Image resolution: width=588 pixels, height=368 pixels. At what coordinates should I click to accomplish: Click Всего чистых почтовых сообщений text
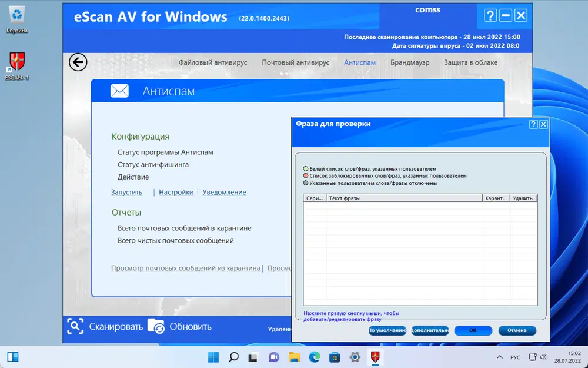click(x=175, y=240)
